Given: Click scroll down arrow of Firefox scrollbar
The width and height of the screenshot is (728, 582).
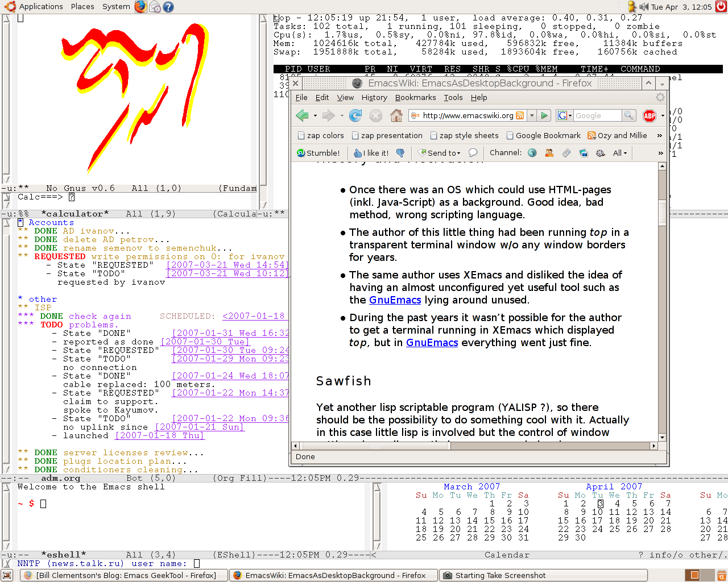Looking at the screenshot, I should 662,438.
